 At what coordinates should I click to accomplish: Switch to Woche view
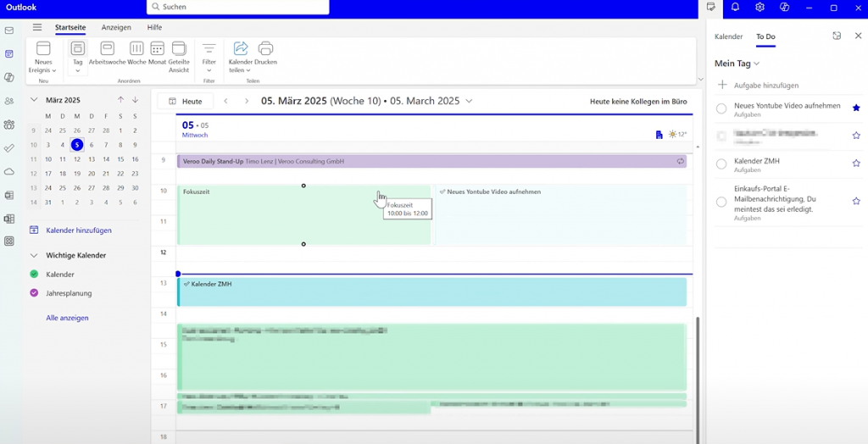[x=136, y=53]
